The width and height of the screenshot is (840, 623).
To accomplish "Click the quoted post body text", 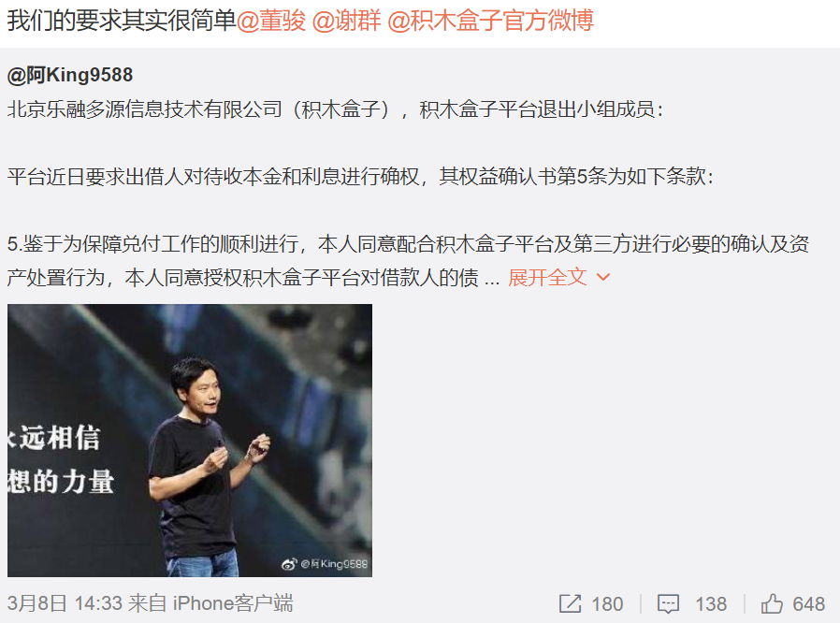I will point(408,194).
